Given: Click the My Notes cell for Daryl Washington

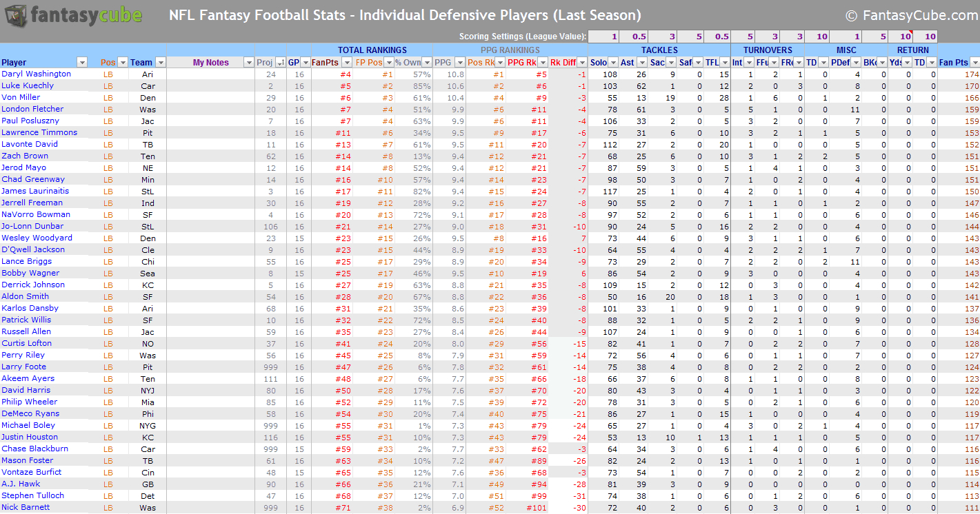Looking at the screenshot, I should pyautogui.click(x=210, y=74).
